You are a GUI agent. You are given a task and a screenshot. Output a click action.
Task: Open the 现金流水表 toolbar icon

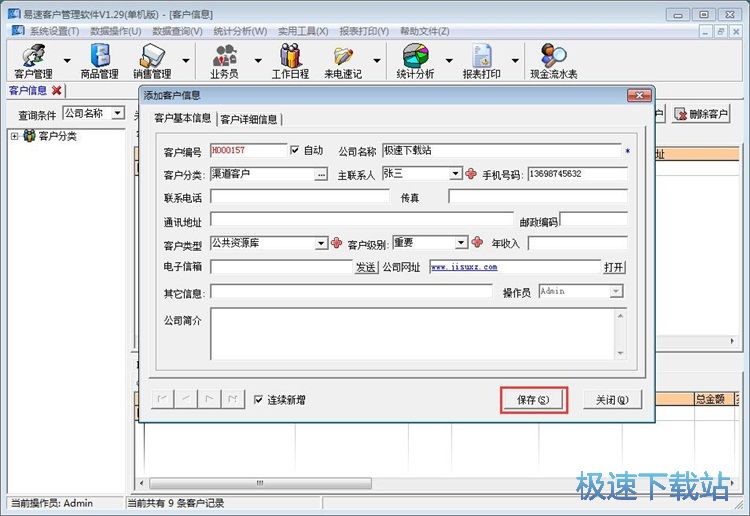tap(554, 61)
